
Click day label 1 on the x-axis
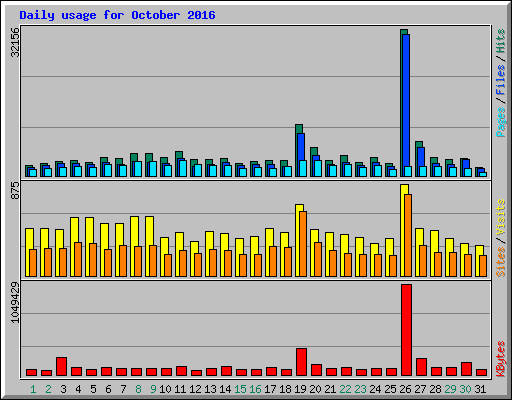pyautogui.click(x=33, y=389)
